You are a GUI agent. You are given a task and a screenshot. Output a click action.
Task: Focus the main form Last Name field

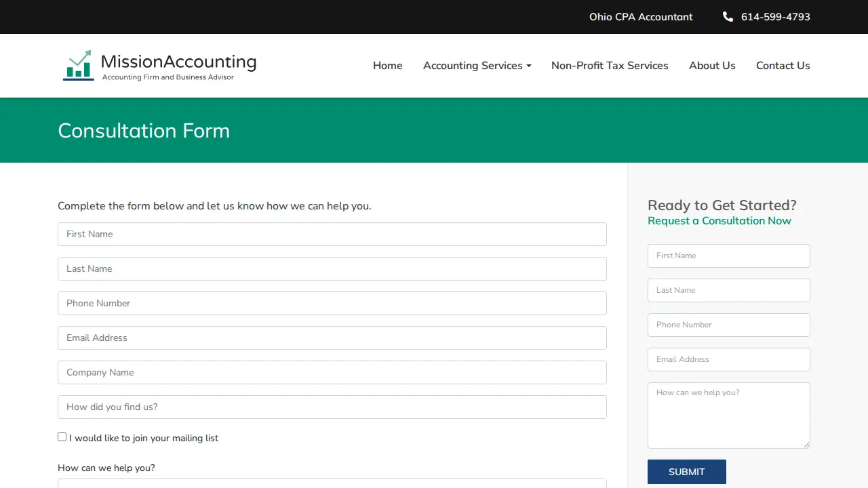[x=332, y=268]
